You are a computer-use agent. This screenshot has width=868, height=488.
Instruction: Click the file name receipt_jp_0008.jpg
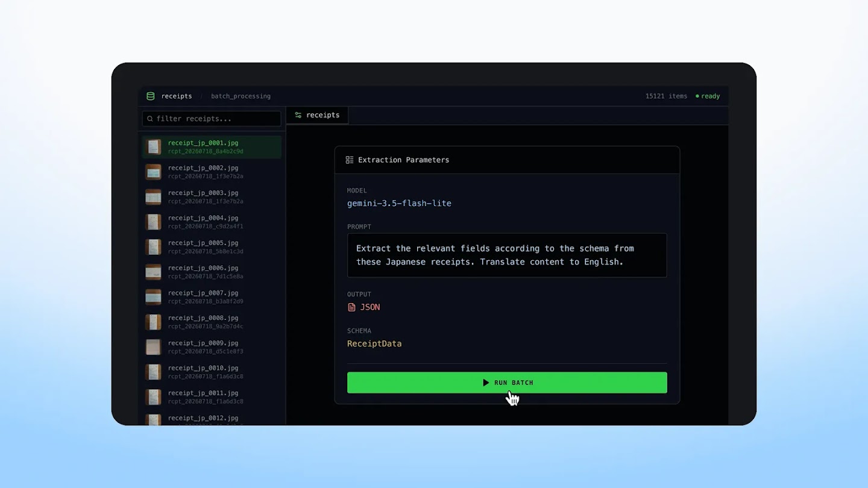(203, 318)
